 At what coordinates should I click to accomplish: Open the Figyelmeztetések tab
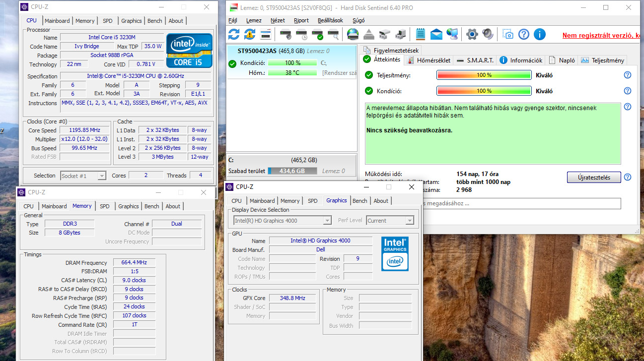point(391,50)
